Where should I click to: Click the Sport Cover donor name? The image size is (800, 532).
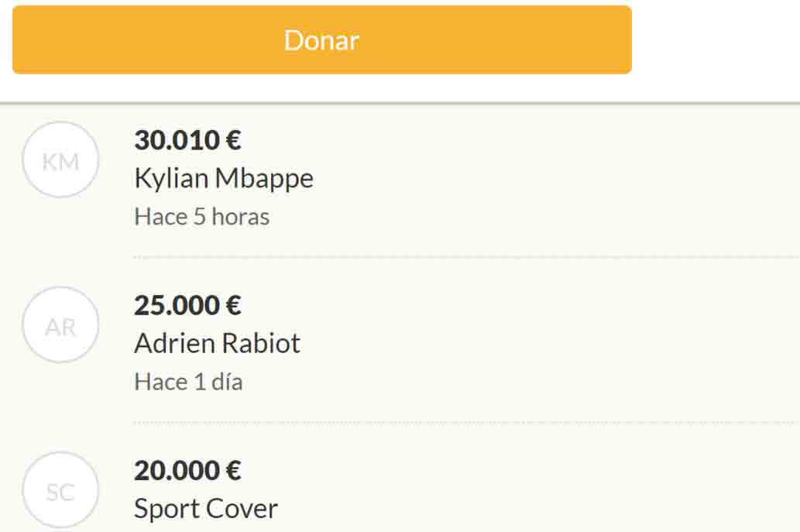205,508
